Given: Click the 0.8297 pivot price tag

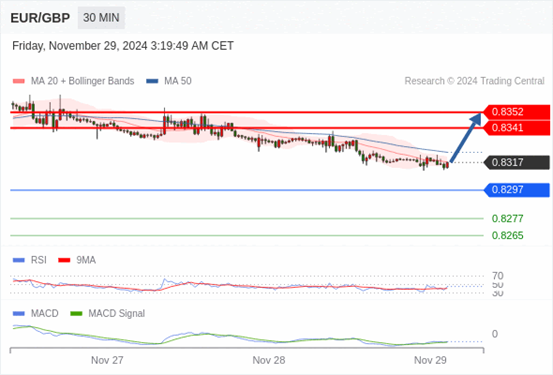Looking at the screenshot, I should (517, 190).
